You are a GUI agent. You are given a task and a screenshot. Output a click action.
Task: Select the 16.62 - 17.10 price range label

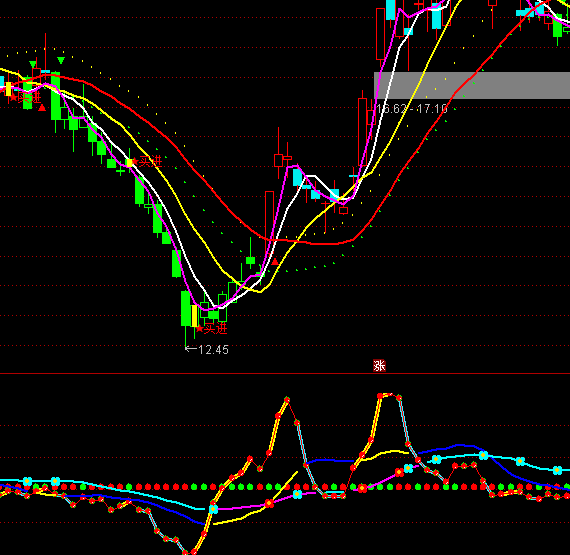click(x=412, y=108)
